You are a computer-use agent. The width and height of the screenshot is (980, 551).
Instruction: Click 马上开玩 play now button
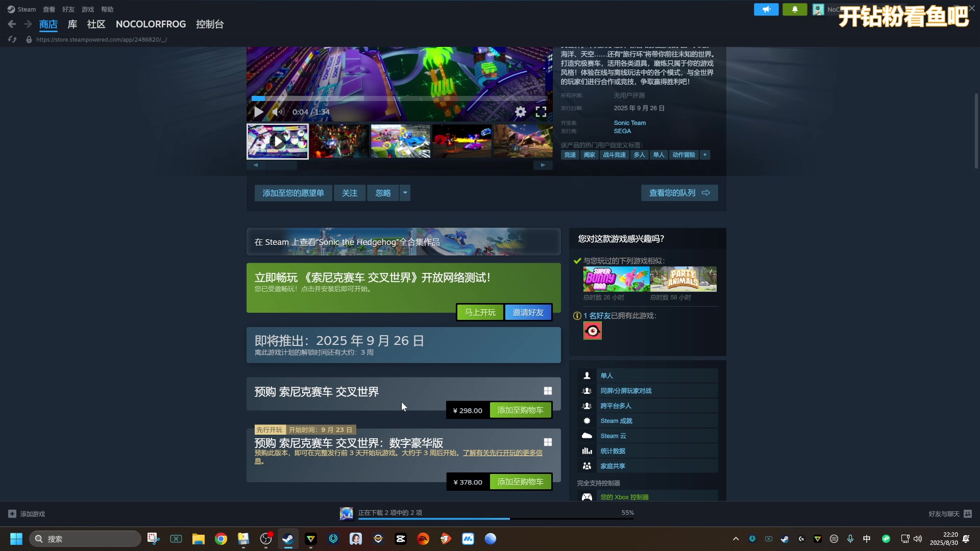480,312
